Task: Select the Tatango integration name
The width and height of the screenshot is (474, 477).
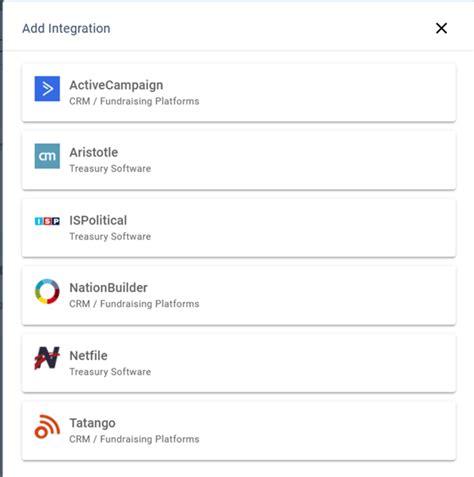Action: coord(92,423)
